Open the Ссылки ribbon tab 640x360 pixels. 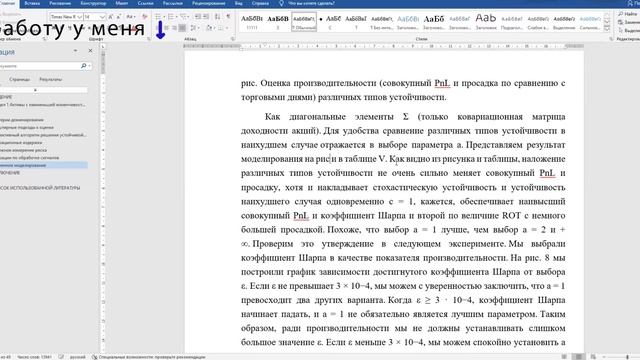(145, 3)
